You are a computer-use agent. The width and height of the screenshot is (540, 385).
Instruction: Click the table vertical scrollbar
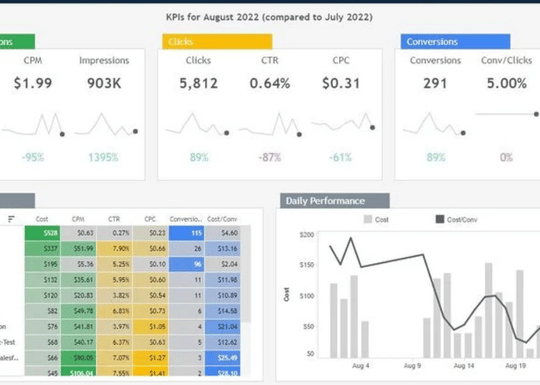click(246, 274)
